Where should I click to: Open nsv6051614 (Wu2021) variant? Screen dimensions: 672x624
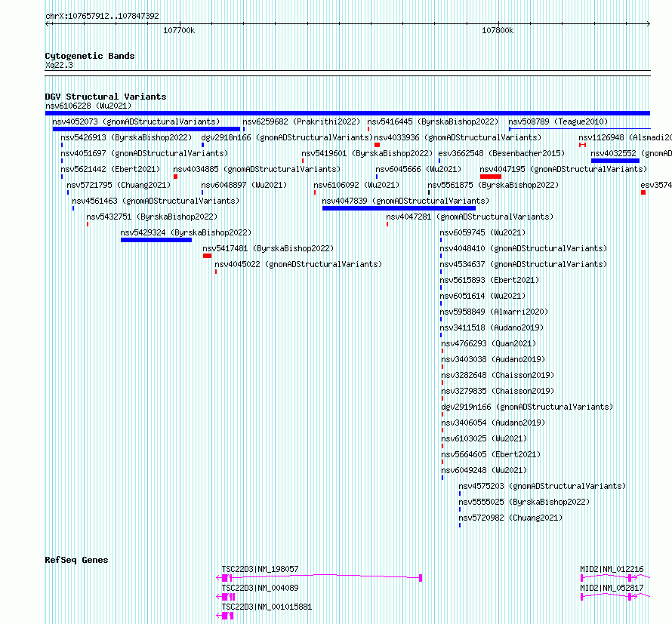pos(482,296)
